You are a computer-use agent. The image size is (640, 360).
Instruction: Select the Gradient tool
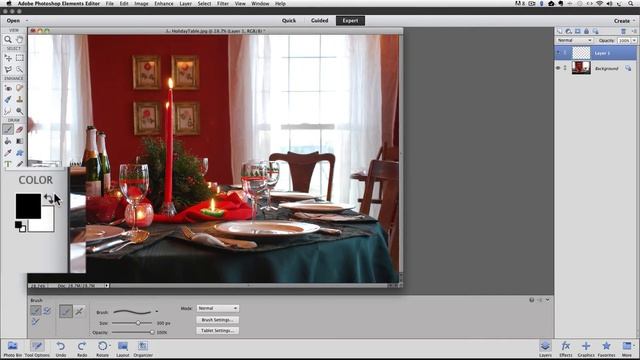[x=20, y=141]
